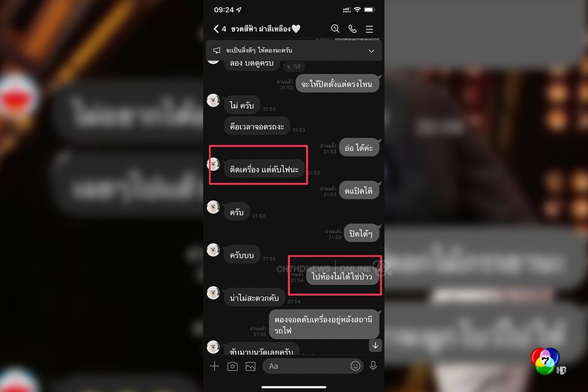Viewport: 588px width, 392px height.
Task: Tap the message น่าไม่สะดวกคับ
Action: [x=254, y=298]
